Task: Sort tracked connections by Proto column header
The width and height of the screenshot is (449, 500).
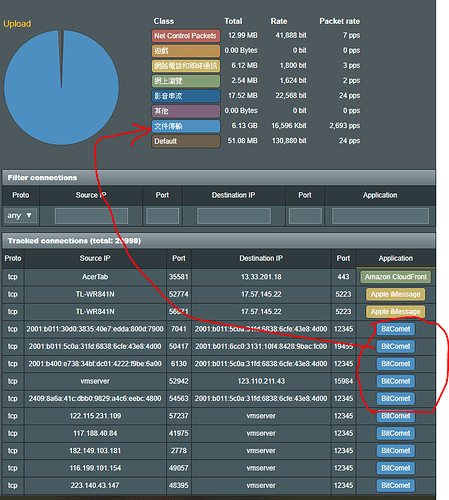Action: pyautogui.click(x=13, y=258)
